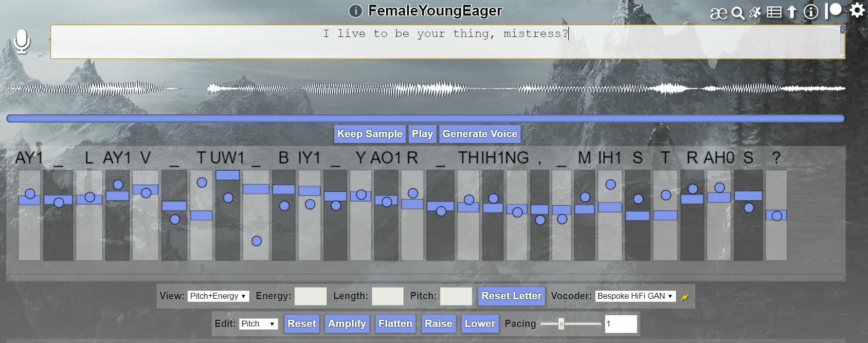Click the Pacing value field
Image resolution: width=868 pixels, height=343 pixels.
tap(621, 324)
